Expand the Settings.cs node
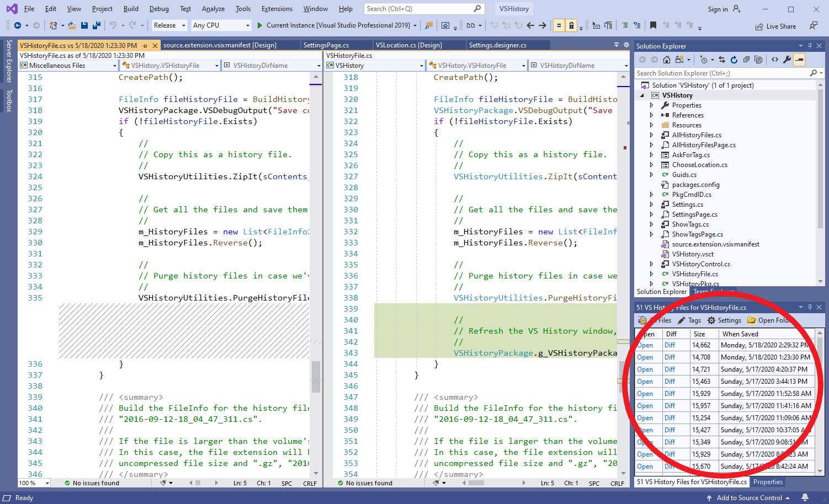 [651, 205]
